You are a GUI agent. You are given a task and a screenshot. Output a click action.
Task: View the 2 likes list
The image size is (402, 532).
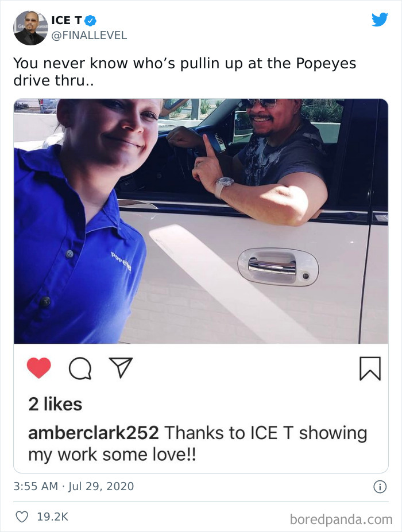pos(55,404)
